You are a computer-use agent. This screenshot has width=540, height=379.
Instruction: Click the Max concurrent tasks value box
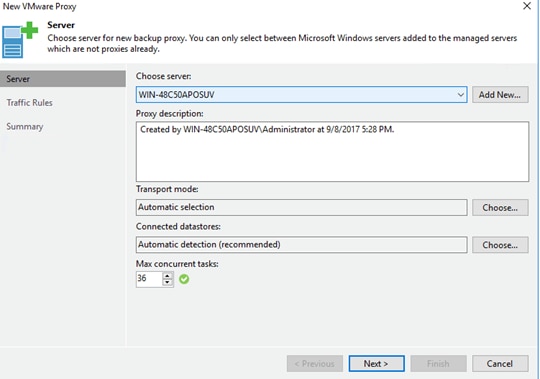click(149, 278)
